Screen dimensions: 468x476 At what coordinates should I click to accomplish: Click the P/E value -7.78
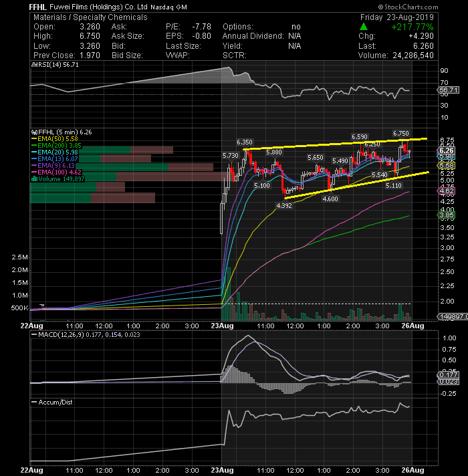click(201, 27)
